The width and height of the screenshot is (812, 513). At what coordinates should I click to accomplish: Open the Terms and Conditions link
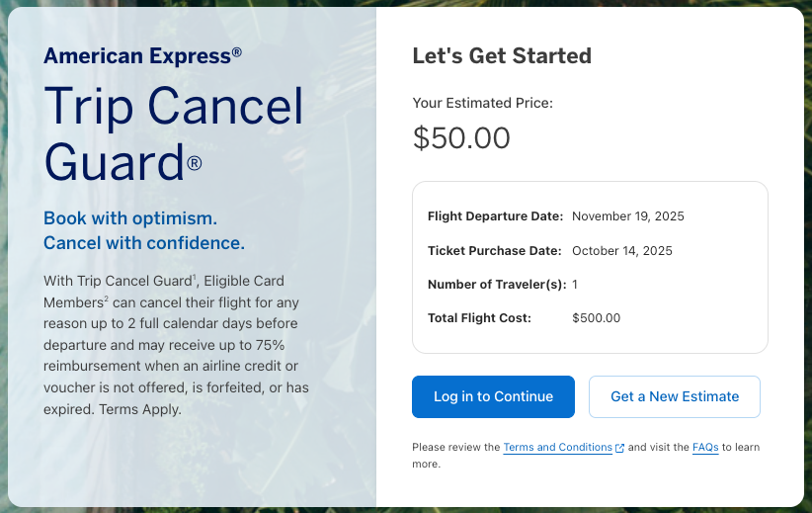557,448
